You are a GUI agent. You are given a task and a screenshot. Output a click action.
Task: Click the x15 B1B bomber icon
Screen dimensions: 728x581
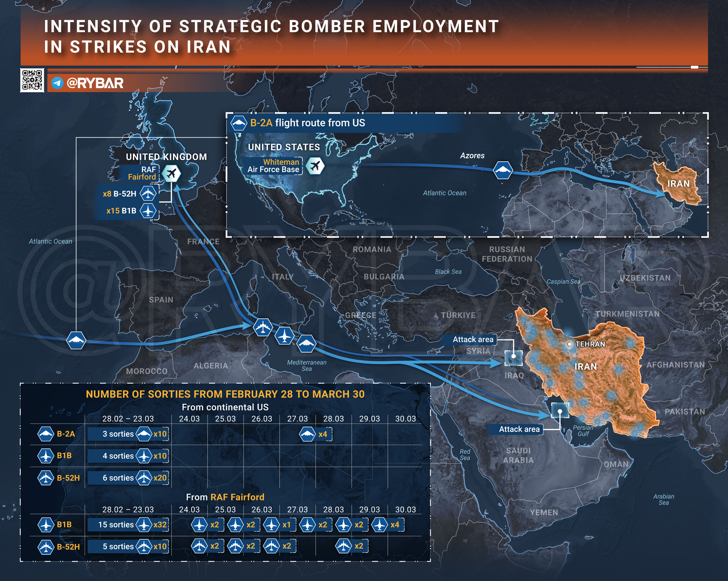148,211
